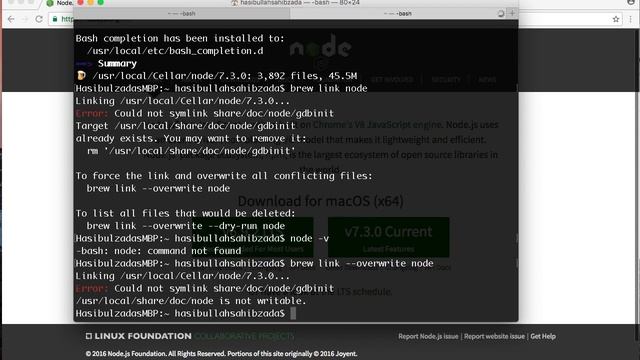
Task: Click 'brew link --overwrite --dry-run node' line
Action: click(186, 226)
